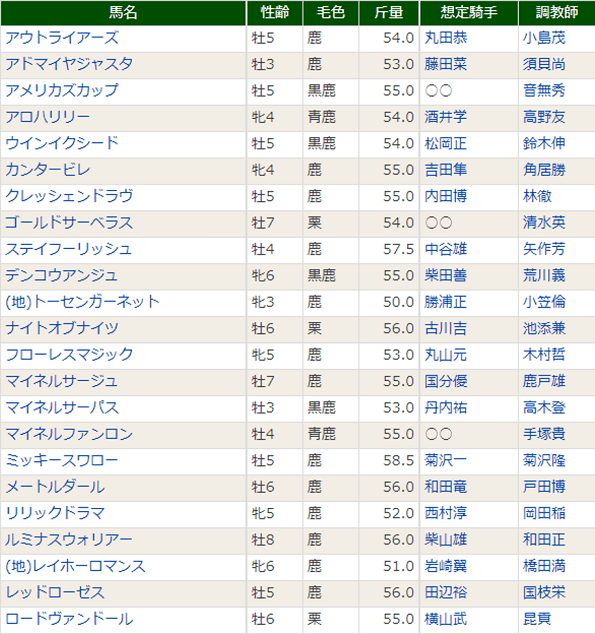This screenshot has height=634, width=595.
Task: Open jockey link 西村淳
Action: coord(446,514)
